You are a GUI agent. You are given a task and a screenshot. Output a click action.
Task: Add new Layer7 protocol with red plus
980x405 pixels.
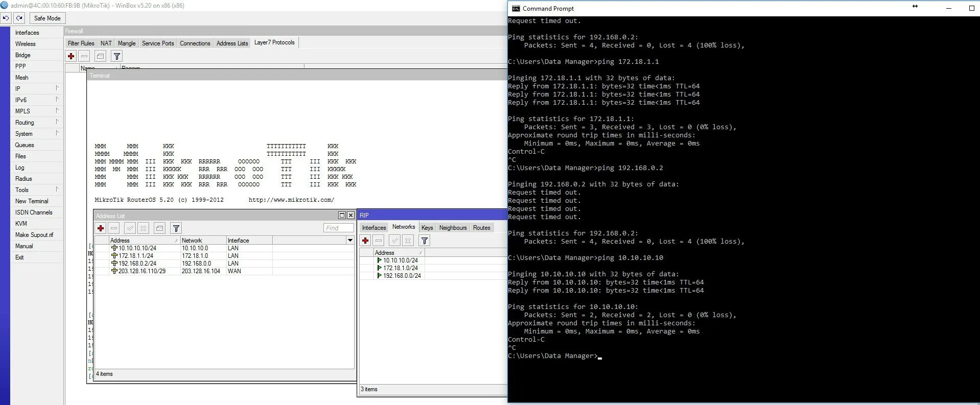point(71,56)
